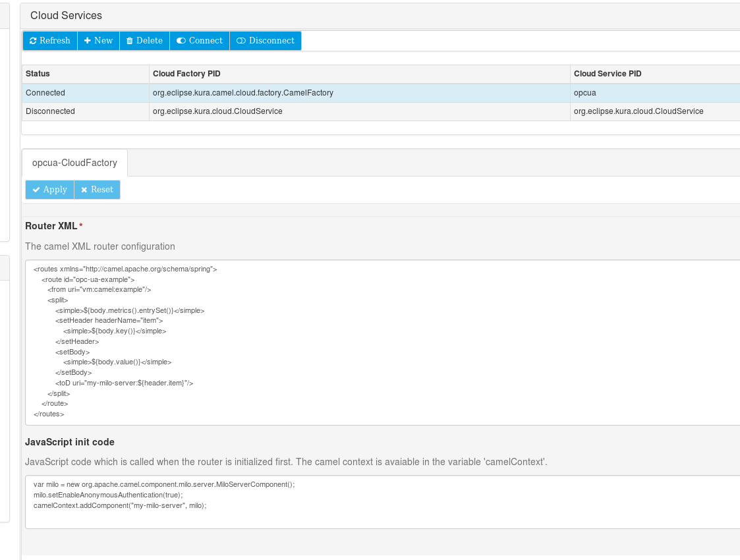Click the Cloud Services panel heading

point(66,15)
